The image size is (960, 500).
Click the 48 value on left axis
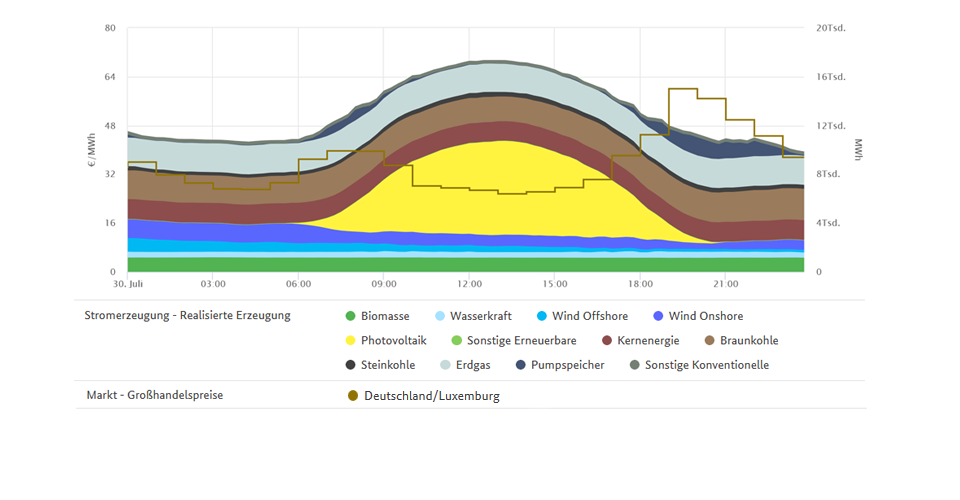pos(110,126)
